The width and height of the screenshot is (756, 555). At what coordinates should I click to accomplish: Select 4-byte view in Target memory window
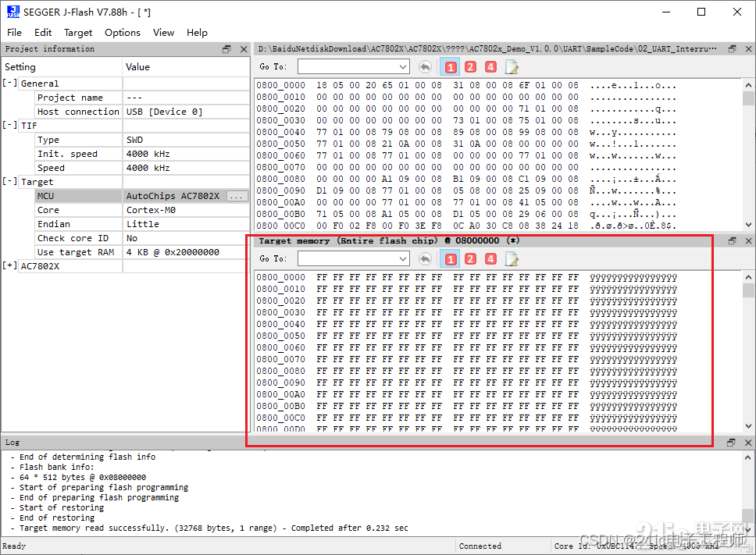tap(490, 259)
